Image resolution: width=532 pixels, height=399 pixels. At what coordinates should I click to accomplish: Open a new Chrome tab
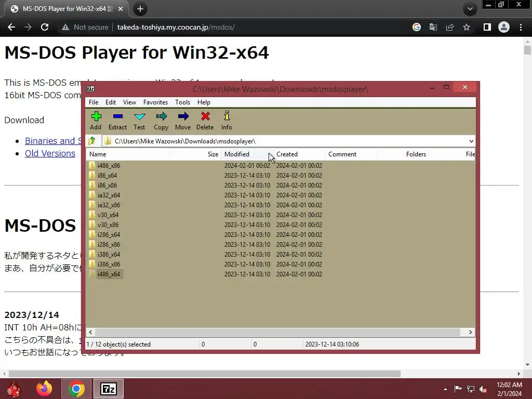[x=140, y=9]
